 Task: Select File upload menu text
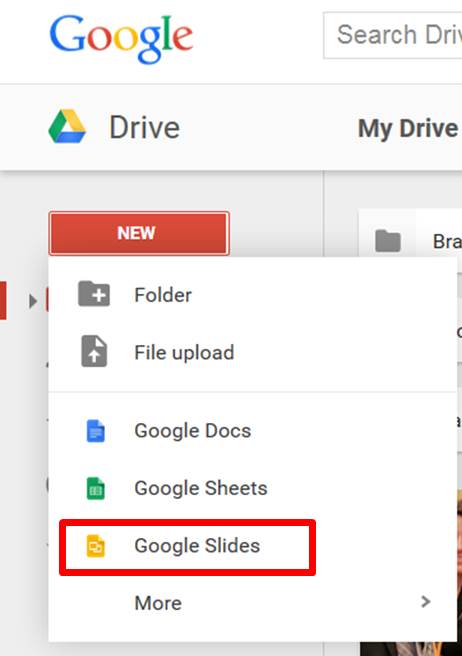(x=184, y=353)
